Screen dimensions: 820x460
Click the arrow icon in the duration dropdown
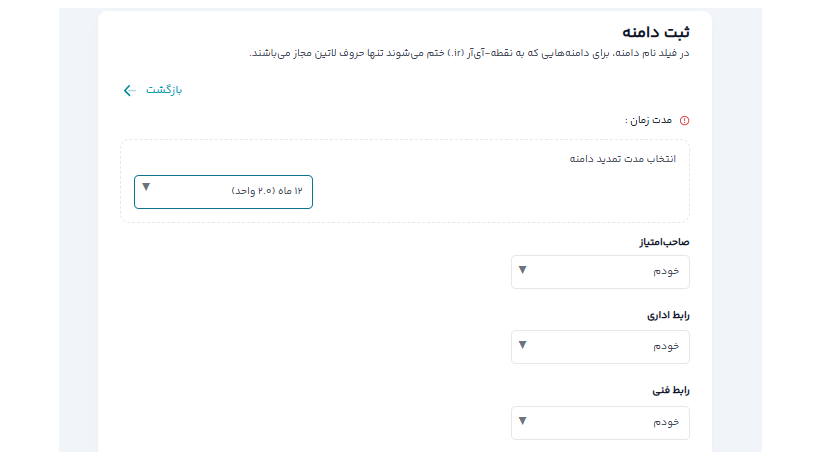(146, 187)
